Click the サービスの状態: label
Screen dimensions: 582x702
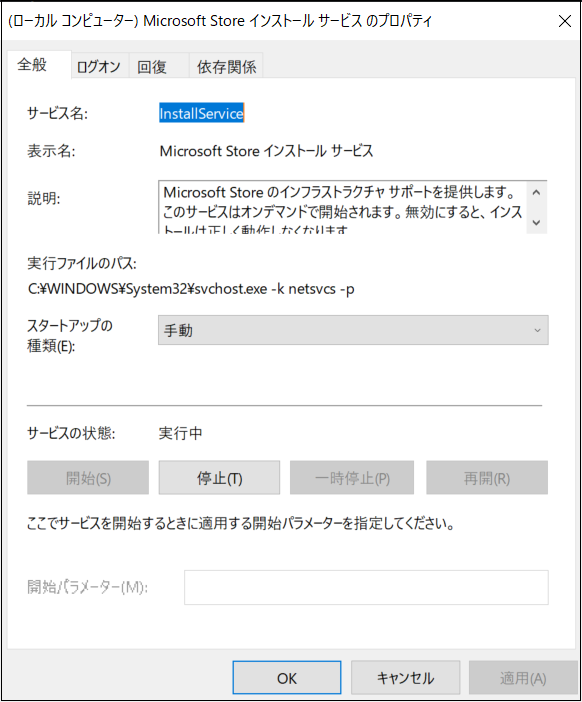click(71, 433)
